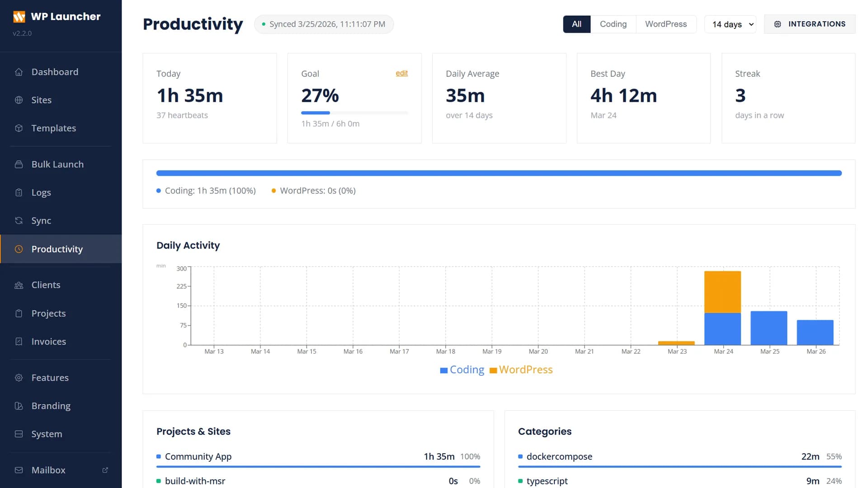This screenshot has width=868, height=488.
Task: Open the Integrations panel
Action: pyautogui.click(x=809, y=24)
